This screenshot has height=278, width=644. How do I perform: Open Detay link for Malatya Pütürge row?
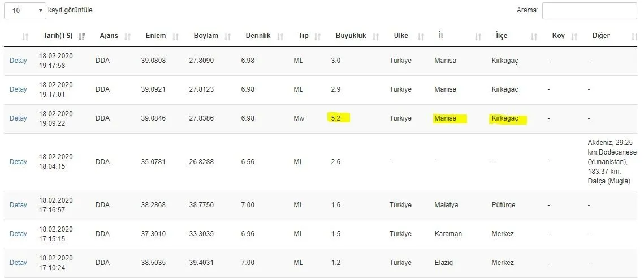(x=18, y=205)
